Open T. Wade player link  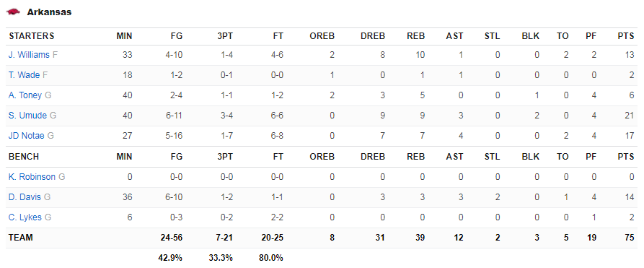click(24, 75)
